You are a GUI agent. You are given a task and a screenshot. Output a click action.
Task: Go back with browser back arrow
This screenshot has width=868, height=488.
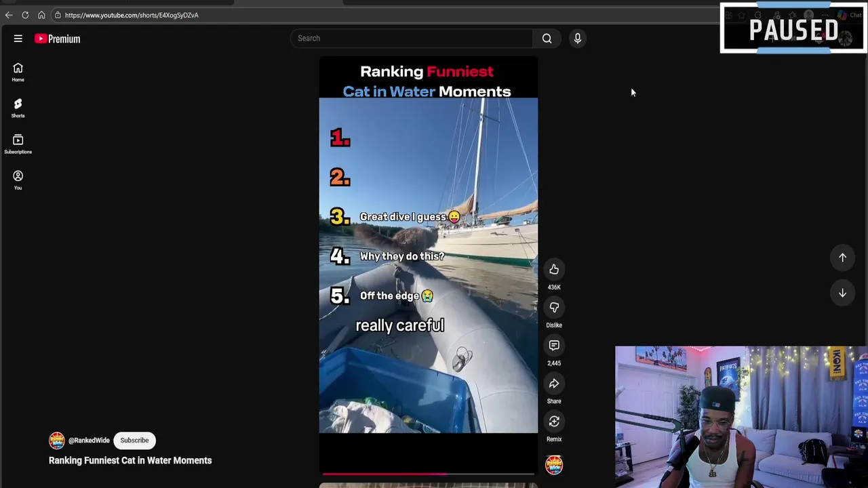pos(9,15)
